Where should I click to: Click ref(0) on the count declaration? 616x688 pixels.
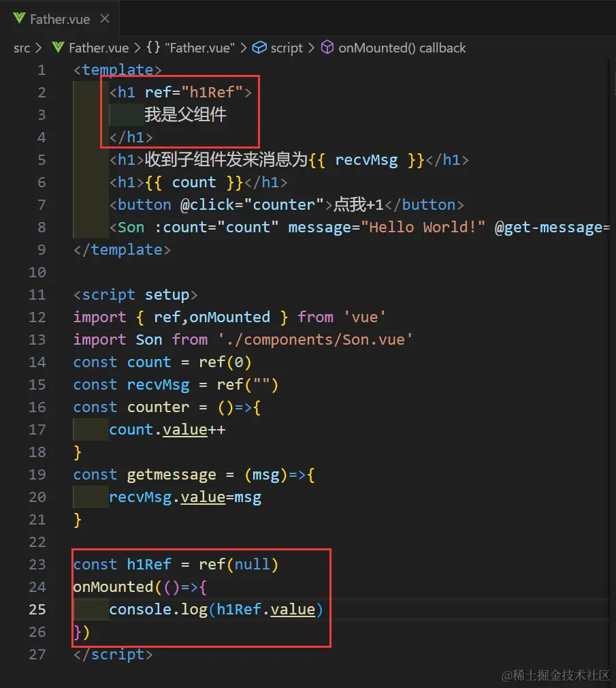click(225, 362)
